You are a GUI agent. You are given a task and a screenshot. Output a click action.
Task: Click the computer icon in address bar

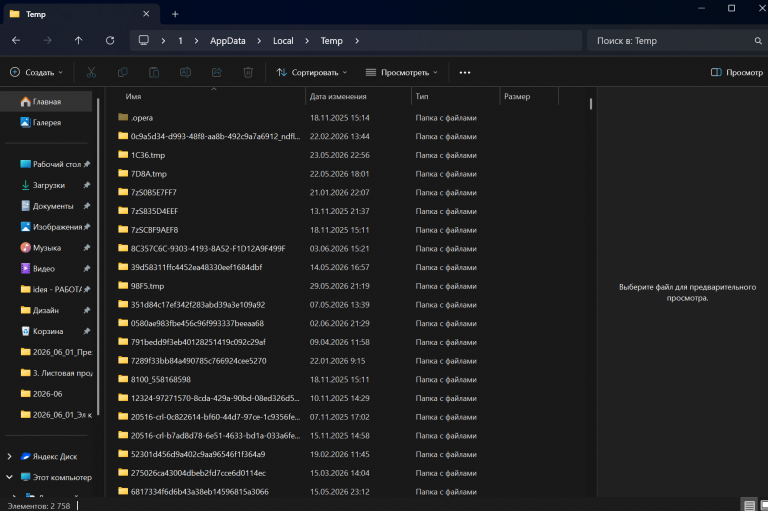[144, 40]
